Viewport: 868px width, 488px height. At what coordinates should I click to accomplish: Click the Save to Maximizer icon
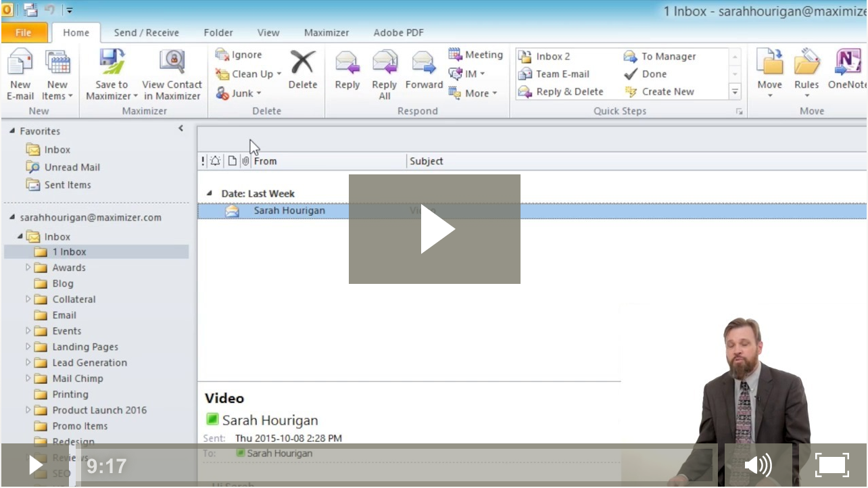[x=112, y=63]
